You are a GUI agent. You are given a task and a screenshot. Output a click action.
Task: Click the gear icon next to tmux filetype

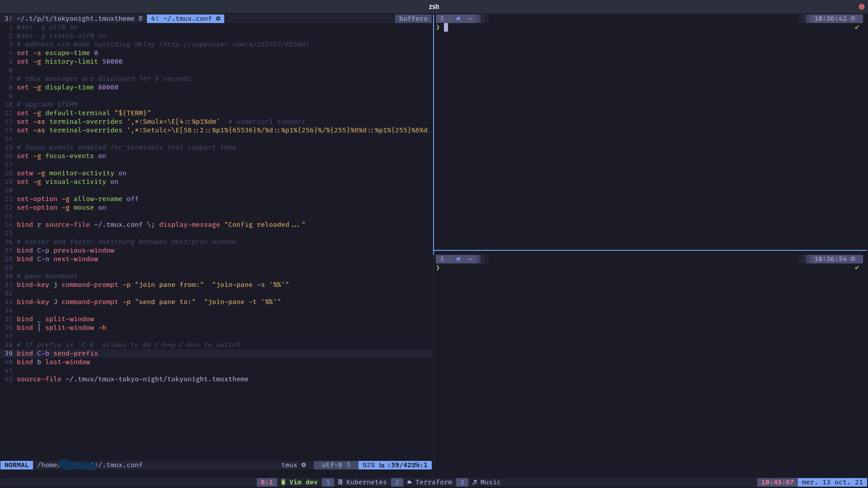click(304, 465)
